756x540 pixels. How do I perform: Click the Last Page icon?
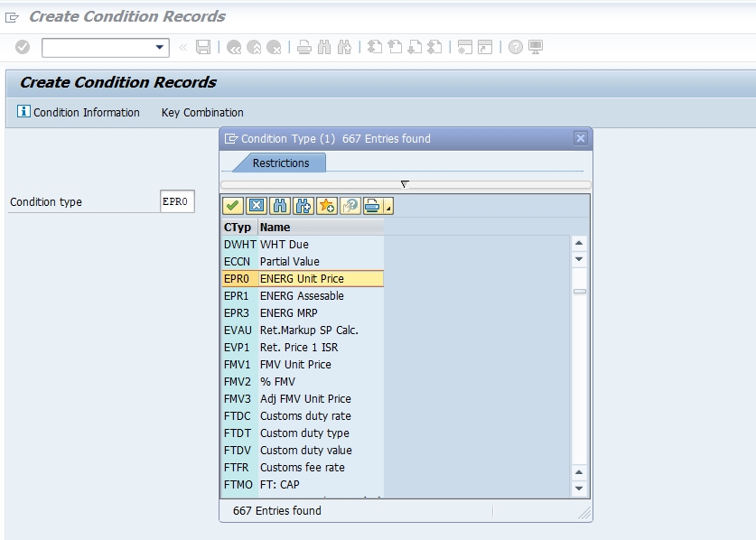434,47
